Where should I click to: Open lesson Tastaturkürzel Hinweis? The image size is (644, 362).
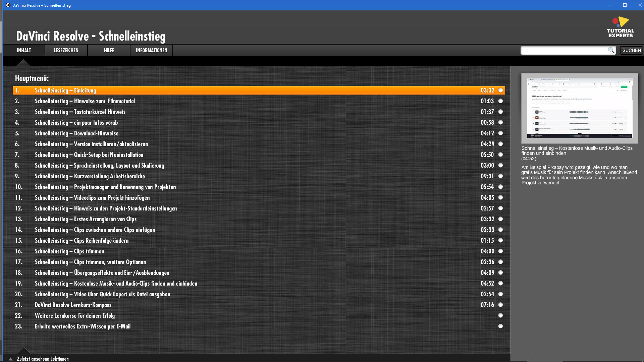(259, 112)
